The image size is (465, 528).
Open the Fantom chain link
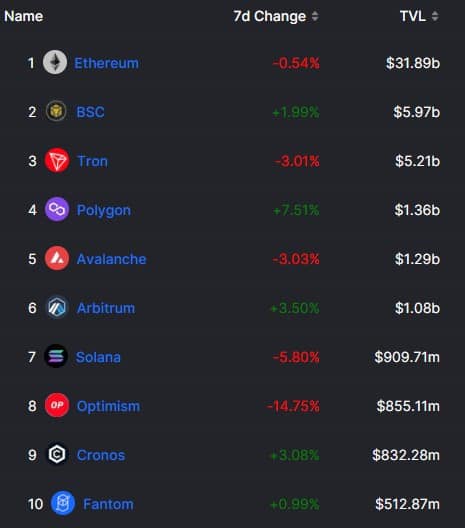(x=108, y=504)
